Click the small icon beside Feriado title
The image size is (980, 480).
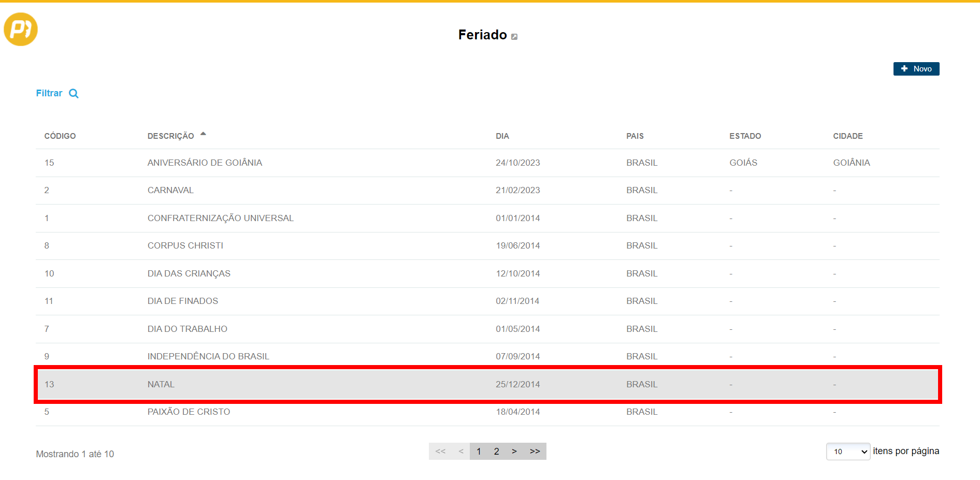(x=514, y=37)
